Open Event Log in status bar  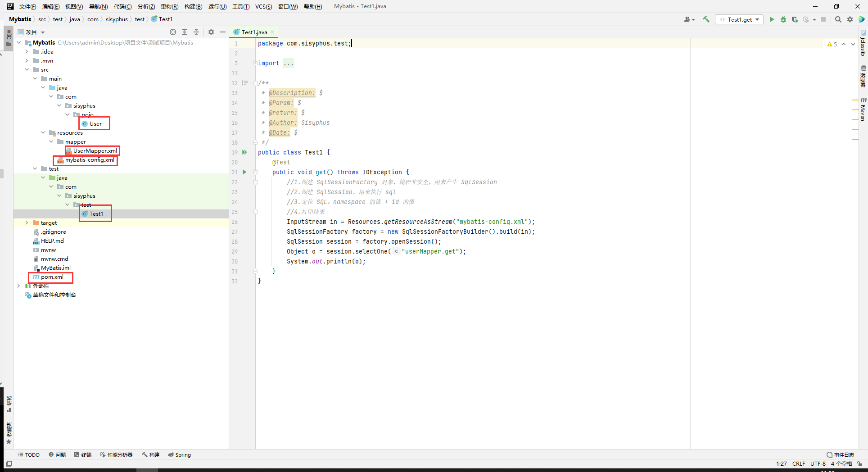pyautogui.click(x=840, y=455)
